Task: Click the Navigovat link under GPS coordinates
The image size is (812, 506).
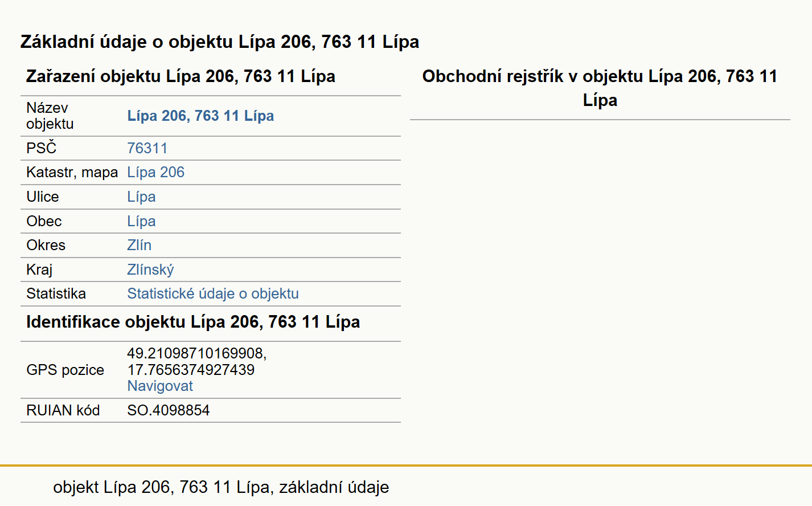Action: (x=160, y=386)
